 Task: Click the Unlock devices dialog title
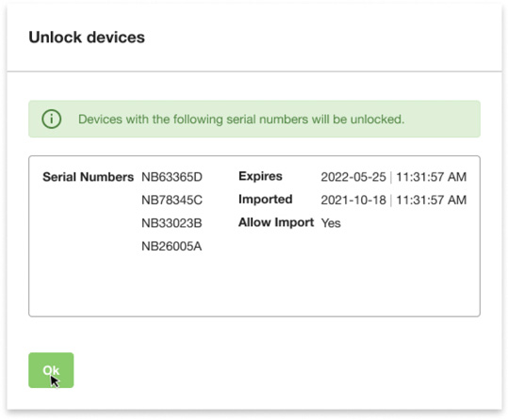(87, 38)
